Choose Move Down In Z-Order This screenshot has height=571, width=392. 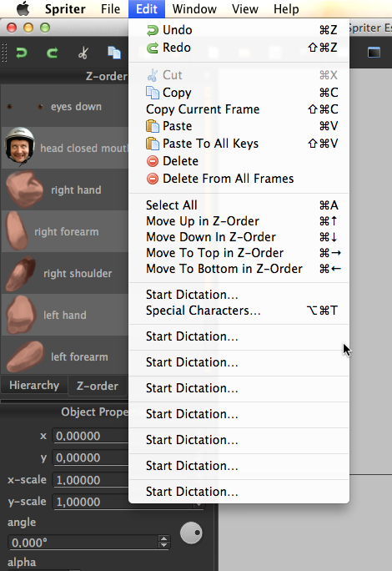tap(239, 237)
